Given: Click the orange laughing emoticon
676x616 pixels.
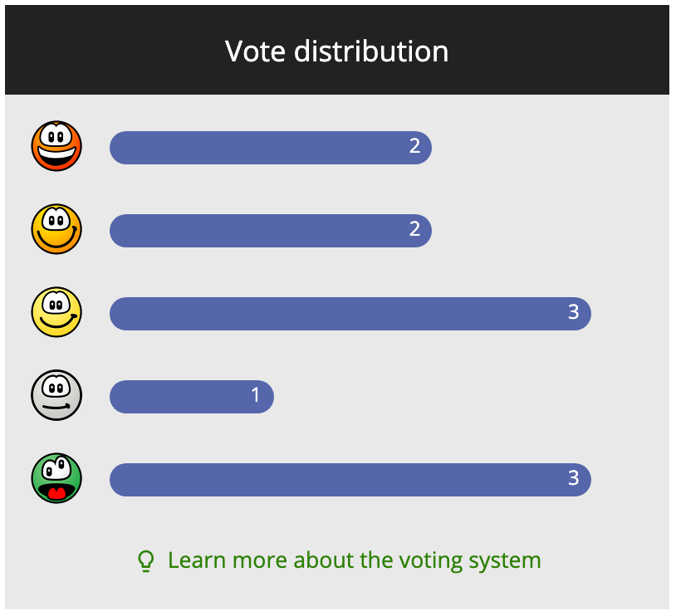Looking at the screenshot, I should click(x=56, y=146).
